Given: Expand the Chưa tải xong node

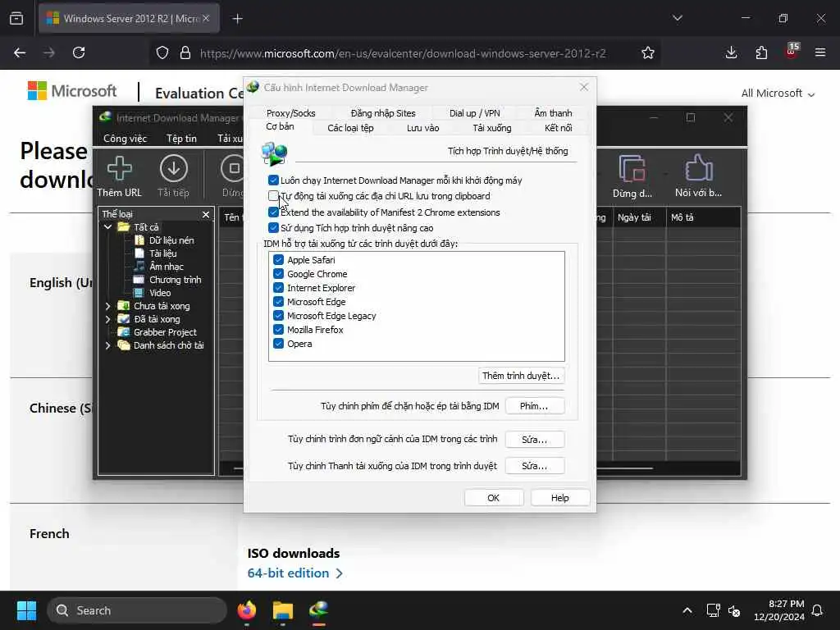Looking at the screenshot, I should click(107, 306).
